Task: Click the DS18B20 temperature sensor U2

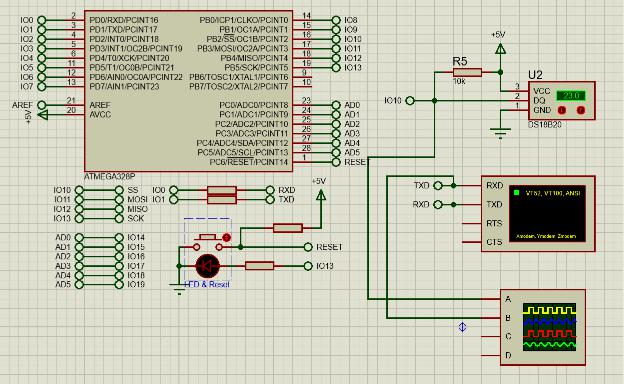Action: point(562,101)
